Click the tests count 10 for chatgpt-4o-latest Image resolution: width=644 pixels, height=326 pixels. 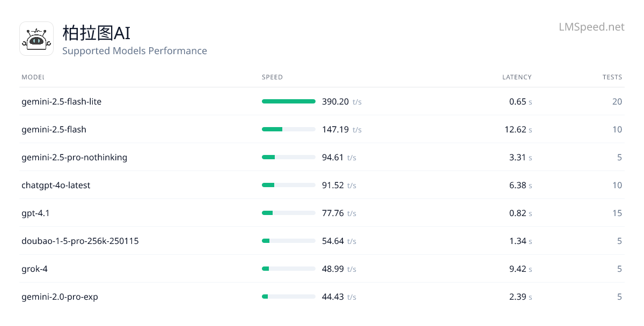click(x=617, y=185)
